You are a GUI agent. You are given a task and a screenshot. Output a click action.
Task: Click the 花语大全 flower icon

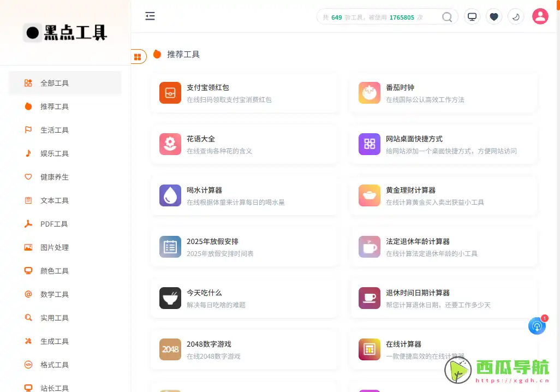pyautogui.click(x=170, y=144)
